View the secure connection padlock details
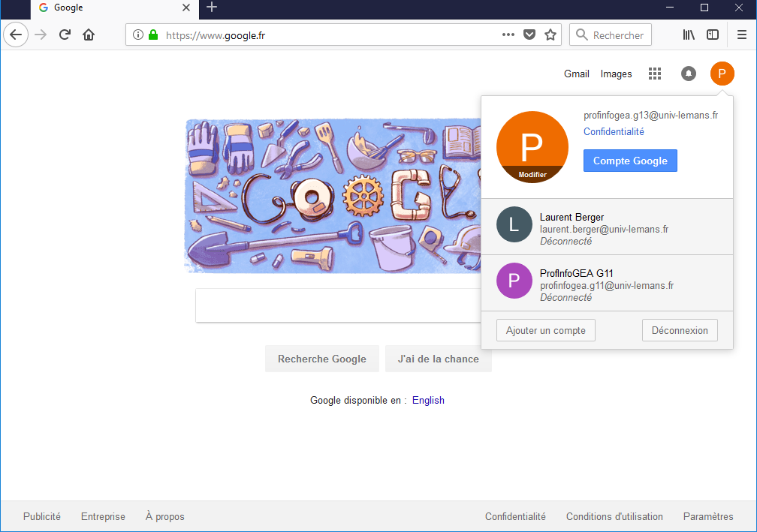The height and width of the screenshot is (532, 757). pyautogui.click(x=153, y=35)
